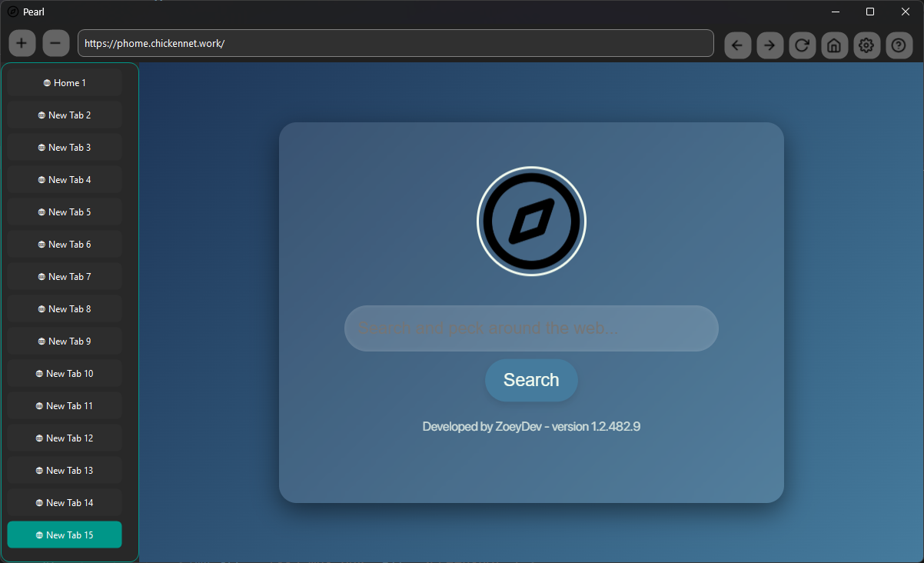Go to homepage via the home icon
Viewport: 924px width, 563px height.
pos(834,45)
